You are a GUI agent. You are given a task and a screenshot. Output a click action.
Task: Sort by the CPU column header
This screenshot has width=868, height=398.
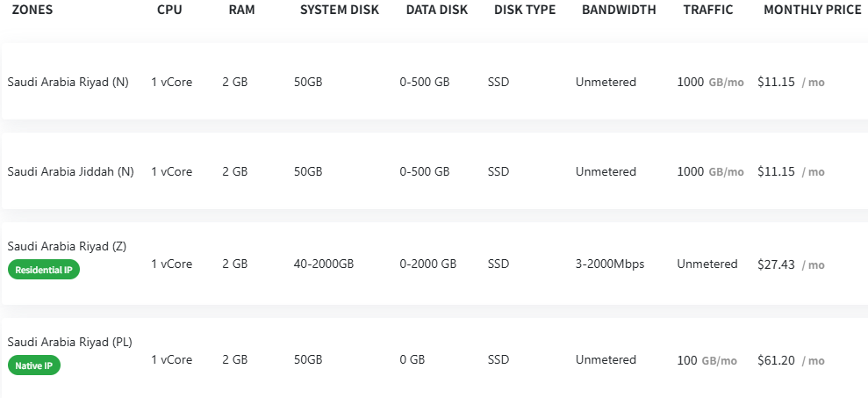click(170, 11)
